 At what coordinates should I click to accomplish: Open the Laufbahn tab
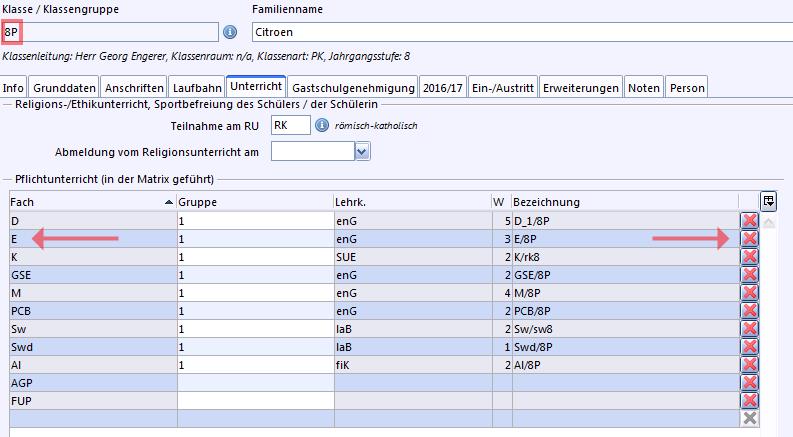click(x=197, y=88)
